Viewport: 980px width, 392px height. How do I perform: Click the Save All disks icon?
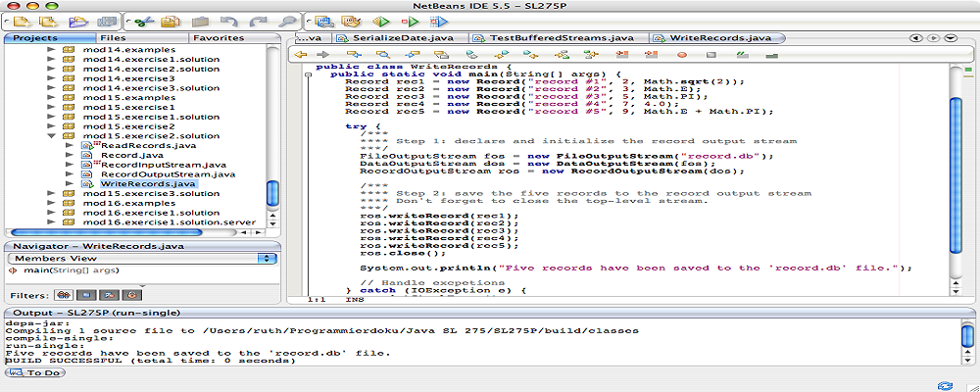(x=106, y=22)
